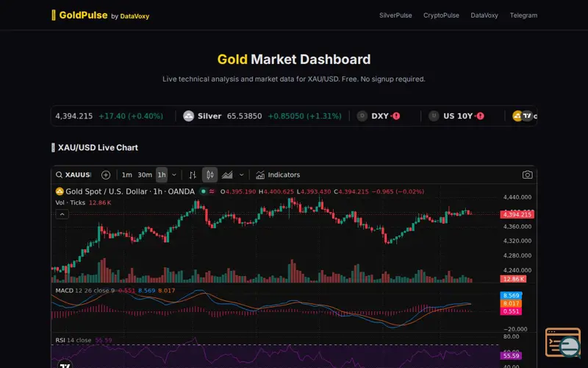The height and width of the screenshot is (368, 588).
Task: Click the compare or add symbol plus icon
Action: tap(106, 175)
